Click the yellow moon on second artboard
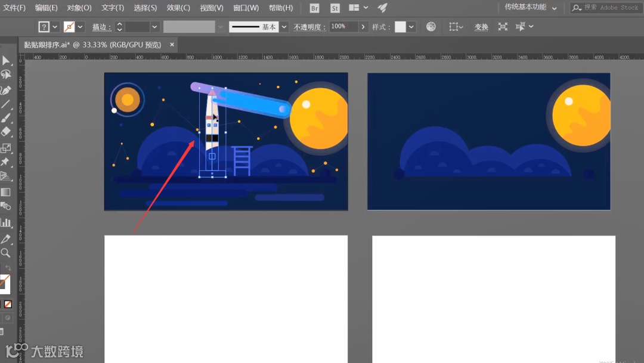 [581, 116]
